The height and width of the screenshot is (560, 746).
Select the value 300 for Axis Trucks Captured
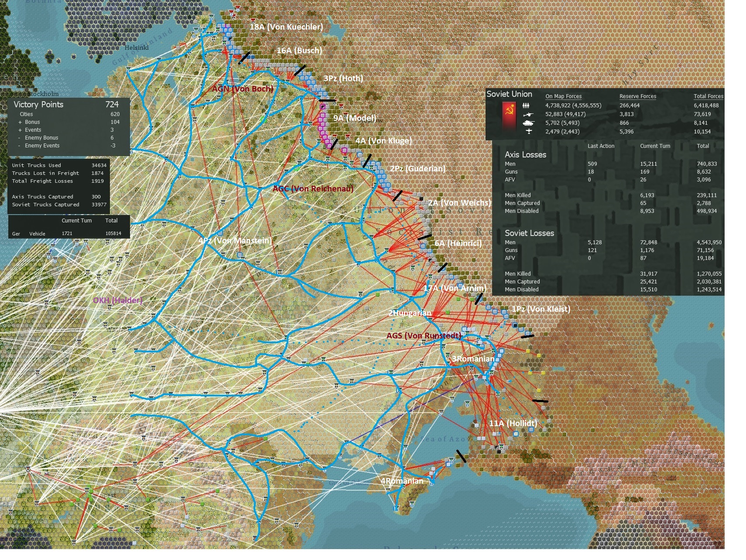96,197
